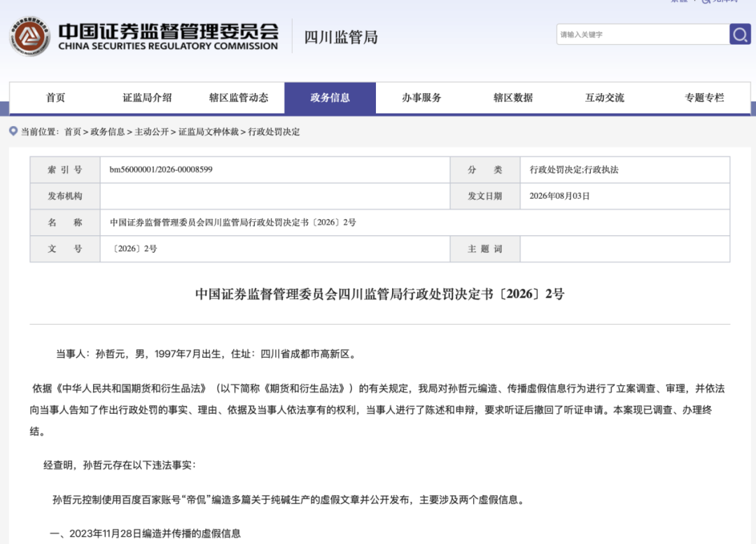Click the heading 一、2023年11月28日编造并传播的虚假信息
The height and width of the screenshot is (544, 756).
click(x=146, y=533)
